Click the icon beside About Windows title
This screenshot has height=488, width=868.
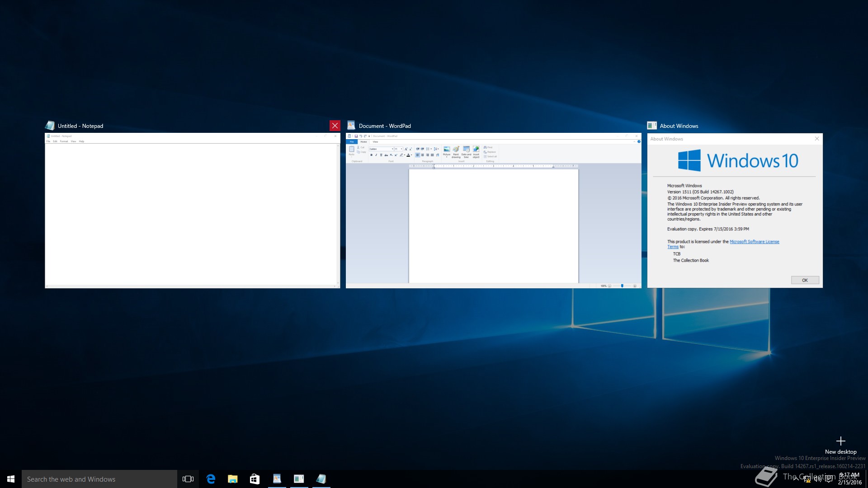[x=652, y=126]
